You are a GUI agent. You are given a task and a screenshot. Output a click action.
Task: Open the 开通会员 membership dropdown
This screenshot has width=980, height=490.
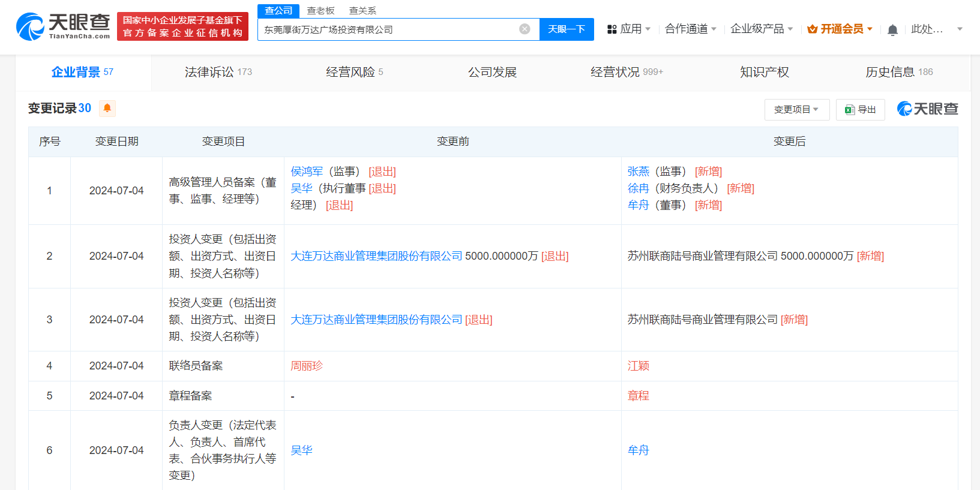[x=840, y=29]
